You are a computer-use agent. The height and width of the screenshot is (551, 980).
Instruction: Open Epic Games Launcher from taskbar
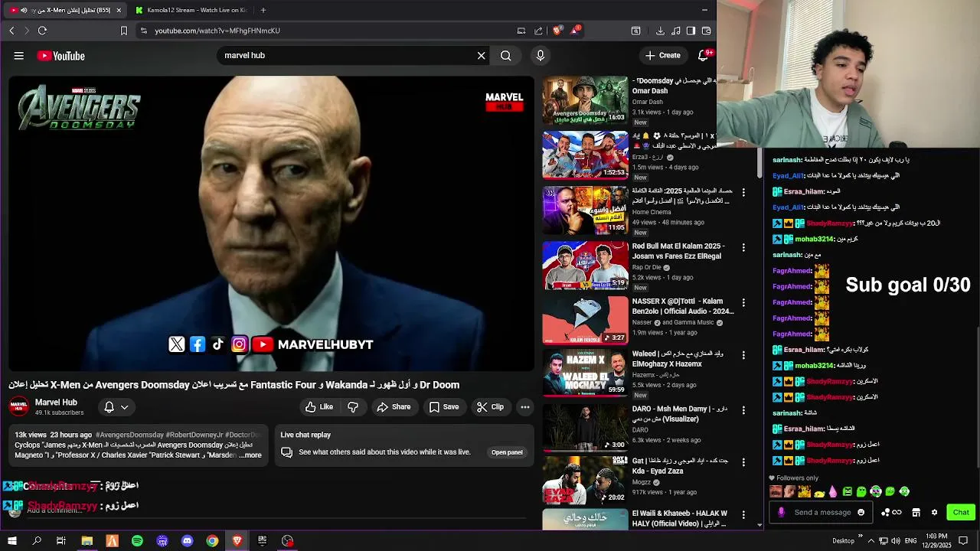(x=262, y=541)
